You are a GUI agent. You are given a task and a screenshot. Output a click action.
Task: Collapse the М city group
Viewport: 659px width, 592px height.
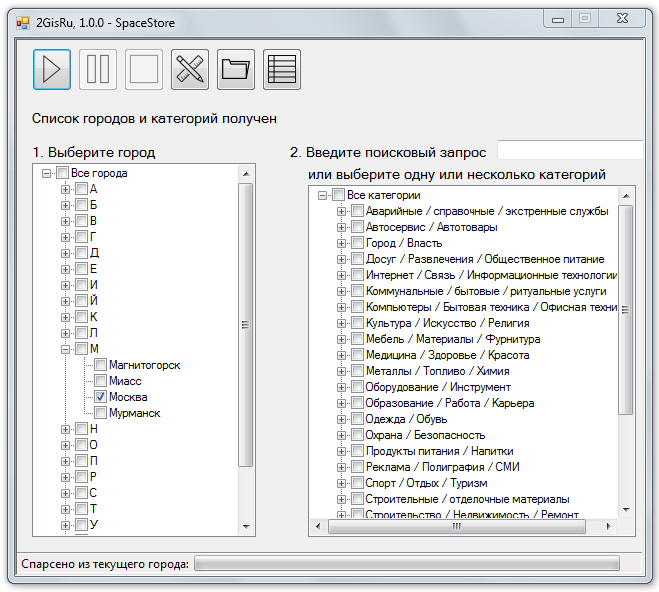65,349
